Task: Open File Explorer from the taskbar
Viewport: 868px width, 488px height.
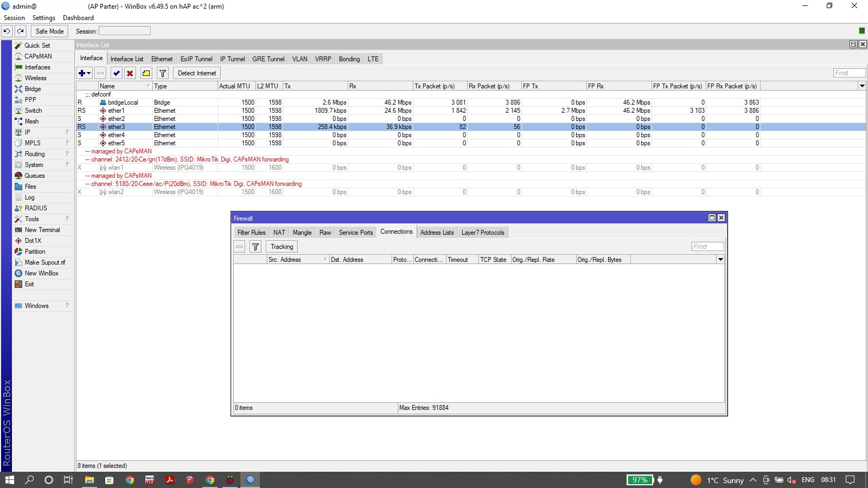Action: 90,480
